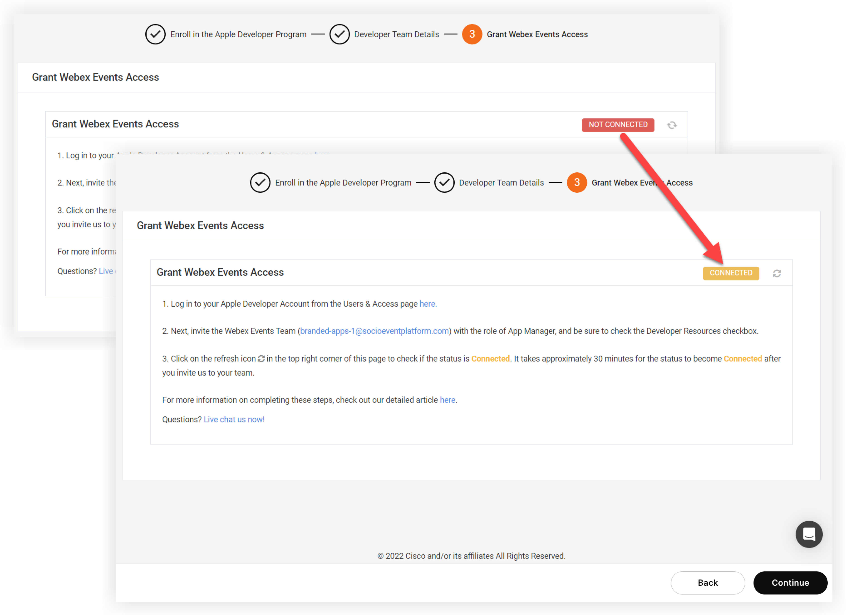Click the copyright '© 2022 Cisco' footer text
Viewport: 846px width, 616px height.
click(x=471, y=556)
